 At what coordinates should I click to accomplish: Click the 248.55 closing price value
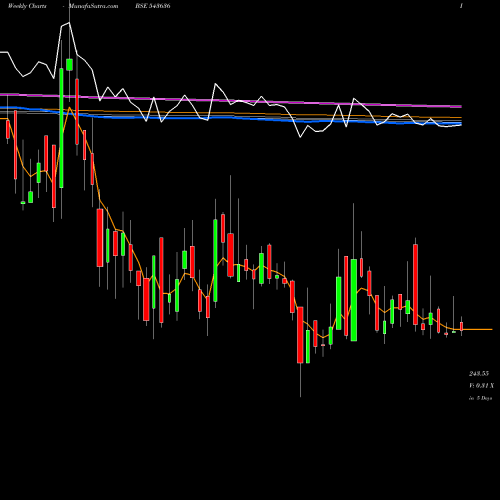click(x=479, y=373)
